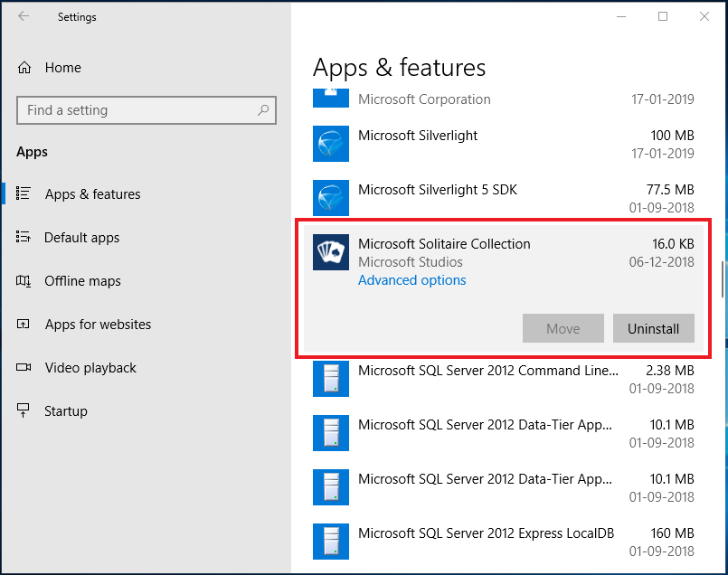Image resolution: width=728 pixels, height=575 pixels.
Task: Click the Apps for websites icon
Action: click(24, 324)
